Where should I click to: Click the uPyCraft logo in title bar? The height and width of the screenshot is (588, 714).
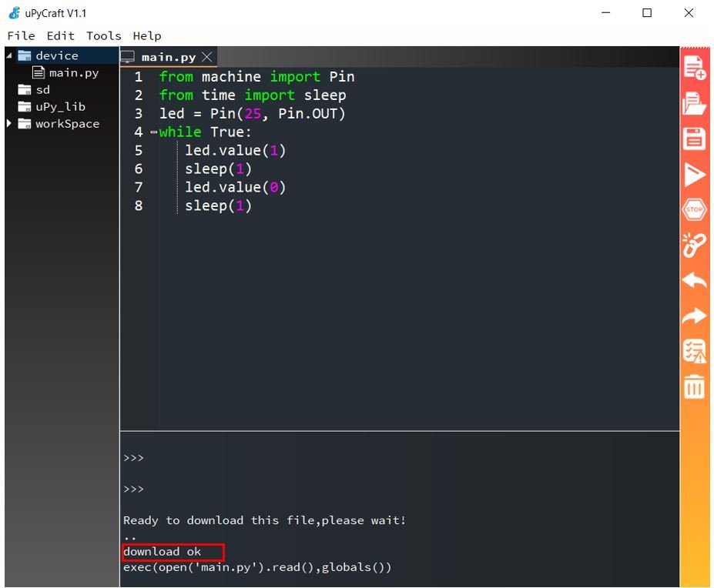click(15, 13)
